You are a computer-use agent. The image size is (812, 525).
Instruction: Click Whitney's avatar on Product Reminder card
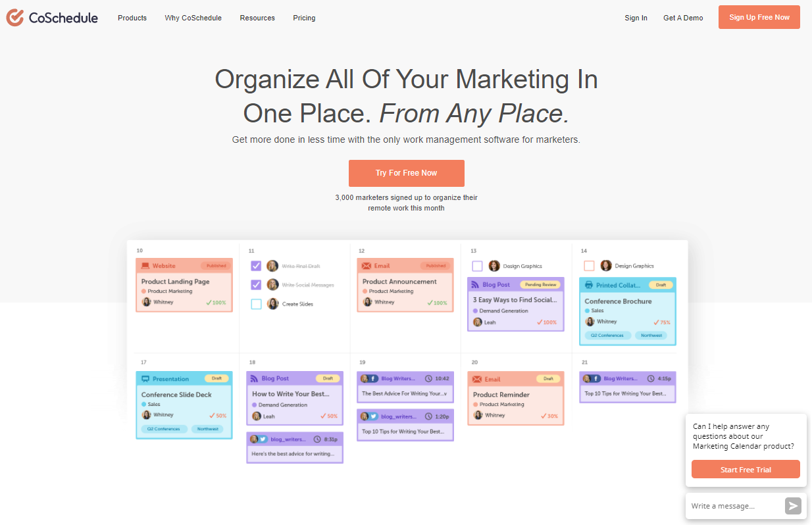click(478, 415)
